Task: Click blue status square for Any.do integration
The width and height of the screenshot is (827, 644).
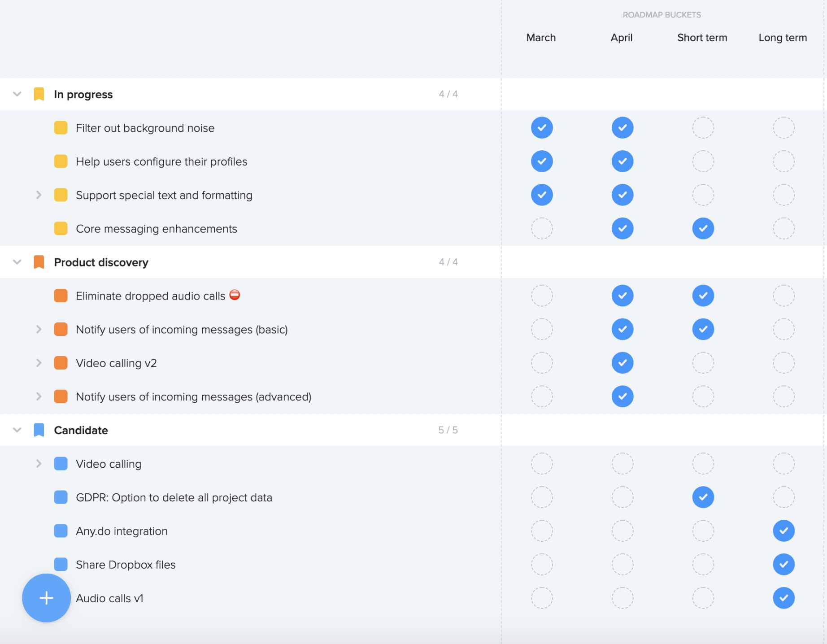Action: click(61, 531)
